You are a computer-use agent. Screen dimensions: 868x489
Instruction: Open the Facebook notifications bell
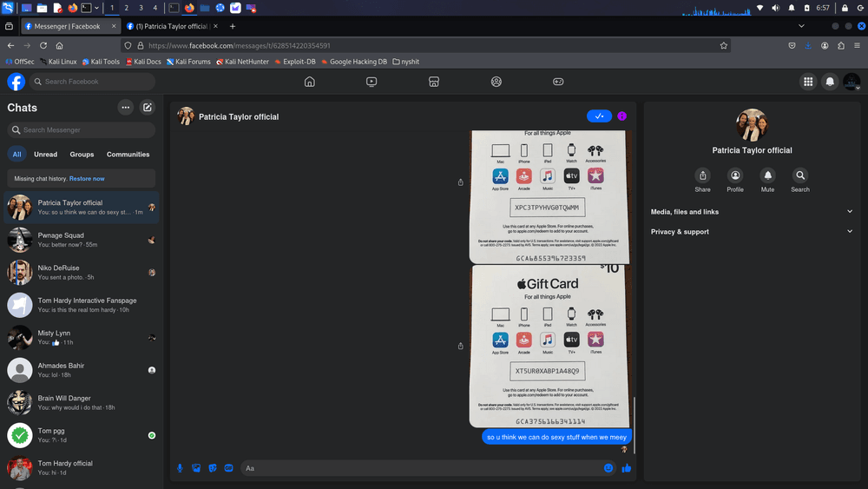coord(830,82)
